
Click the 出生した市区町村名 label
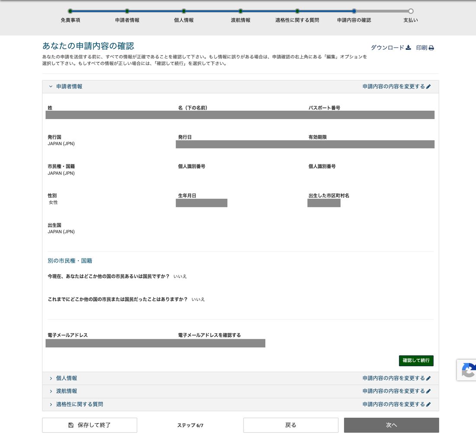[329, 196]
